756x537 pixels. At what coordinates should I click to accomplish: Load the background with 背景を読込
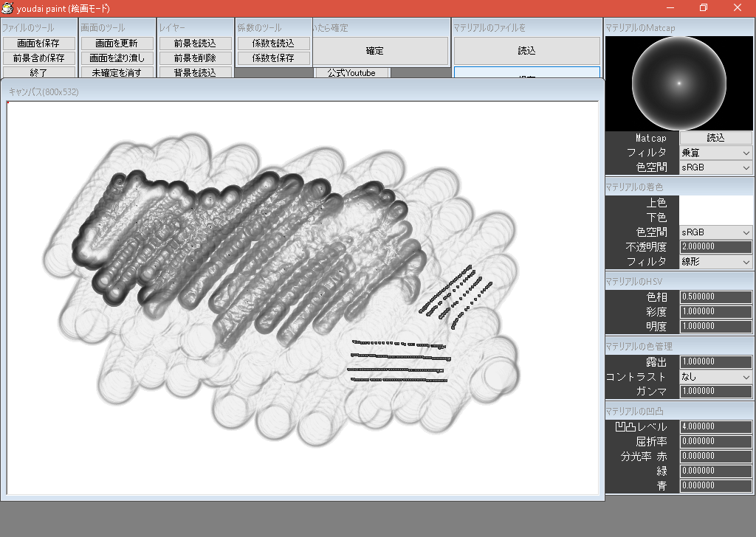tap(193, 72)
